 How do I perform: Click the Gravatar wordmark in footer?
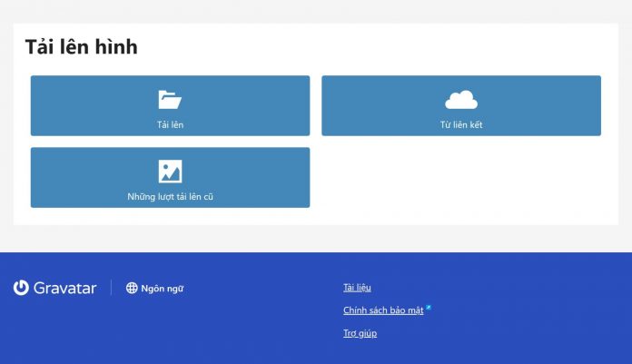64,288
